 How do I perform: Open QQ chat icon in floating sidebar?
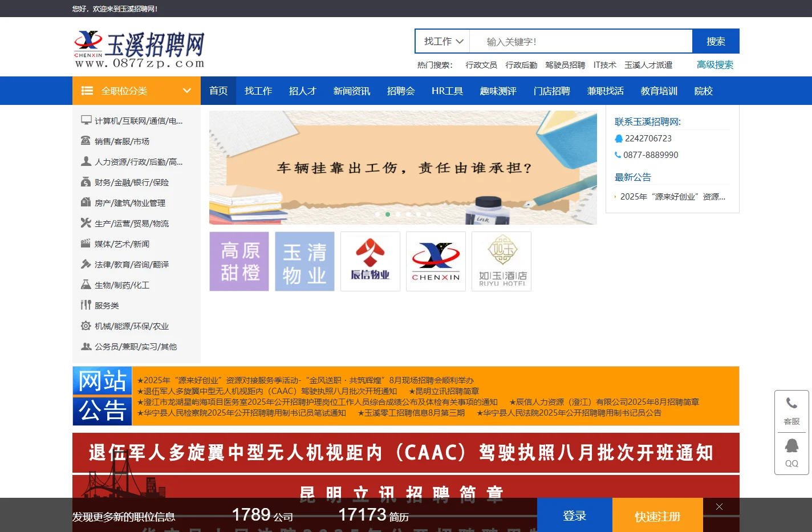point(791,445)
